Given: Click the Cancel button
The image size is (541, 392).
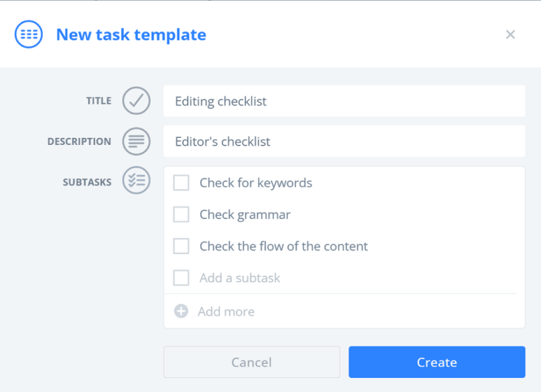Looking at the screenshot, I should [x=251, y=362].
